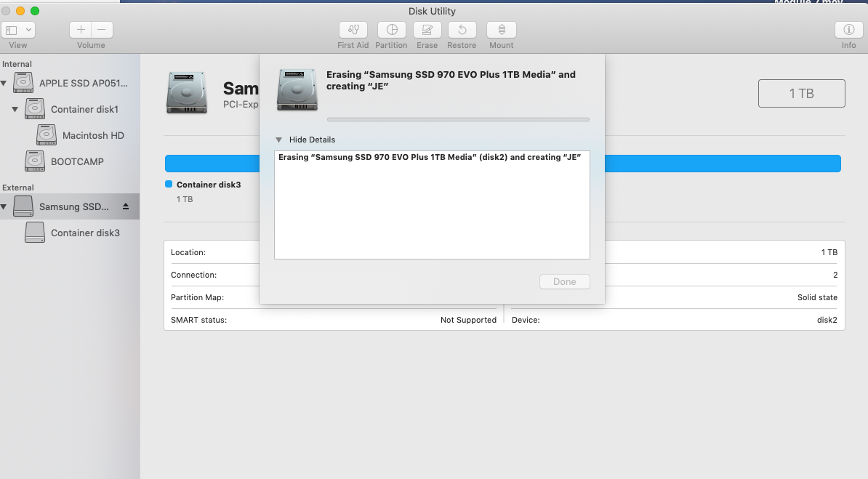Click the "Device:" label
This screenshot has width=868, height=479.
(x=526, y=320)
